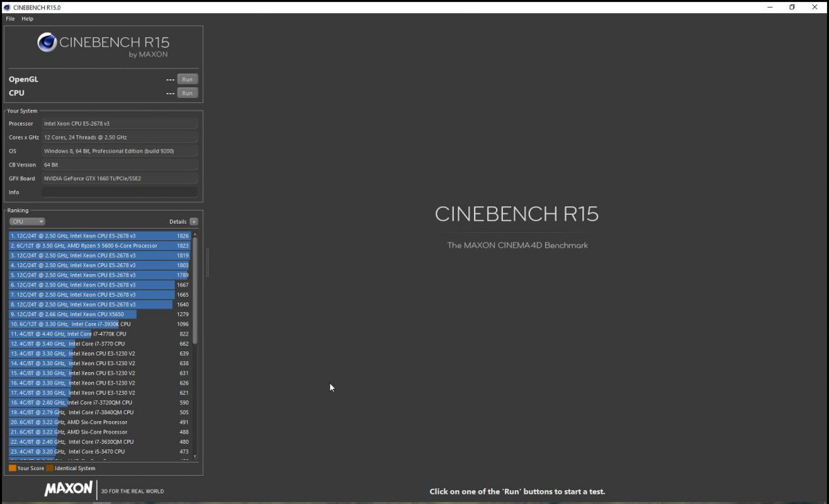The image size is (829, 504).
Task: Select ranking row 23 Intel Core i5-3470
Action: point(99,452)
